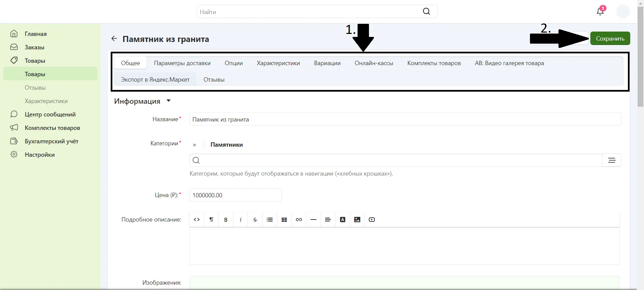The height and width of the screenshot is (290, 644).
Task: Click the search magnifier icon in top bar
Action: (426, 11)
